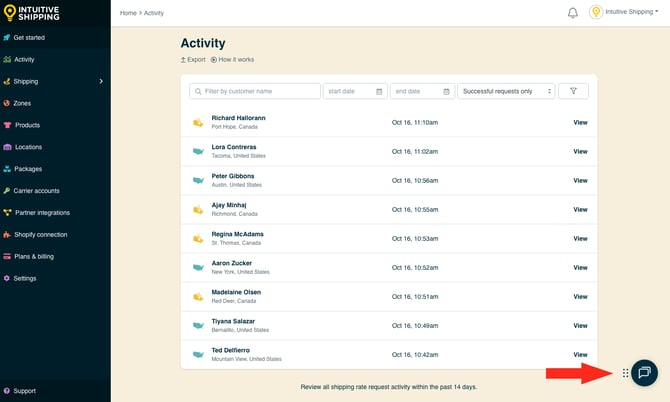Click US map icon beside Peter Gibbons

pos(198,180)
